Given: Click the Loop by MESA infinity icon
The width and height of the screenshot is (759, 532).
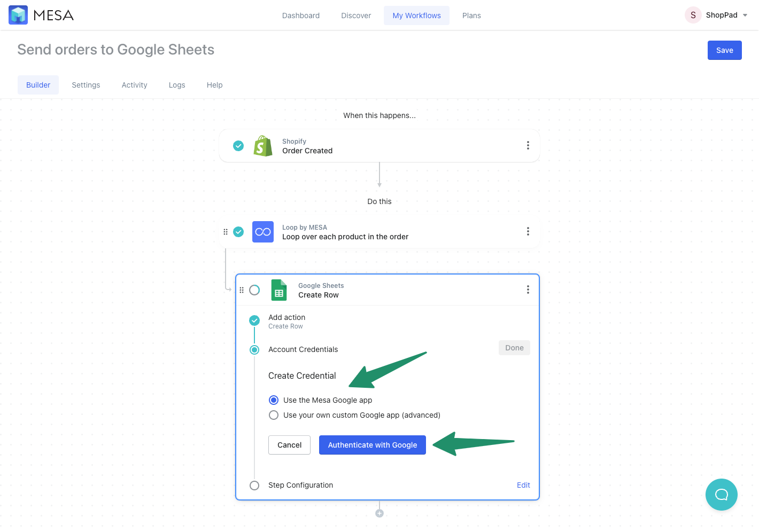Looking at the screenshot, I should (263, 232).
